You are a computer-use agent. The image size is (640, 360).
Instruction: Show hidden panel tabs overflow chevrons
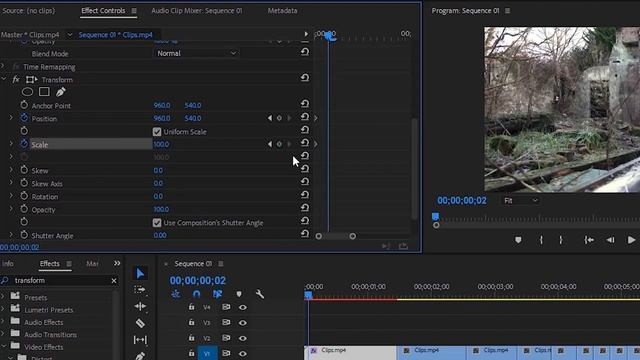[x=117, y=263]
